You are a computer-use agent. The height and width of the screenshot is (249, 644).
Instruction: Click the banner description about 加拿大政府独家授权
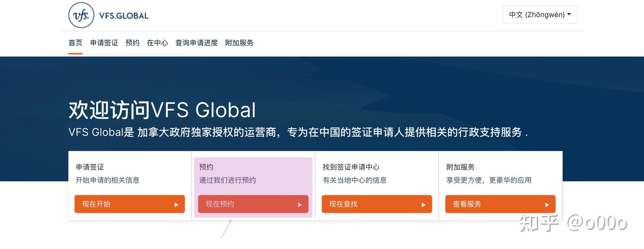[298, 132]
